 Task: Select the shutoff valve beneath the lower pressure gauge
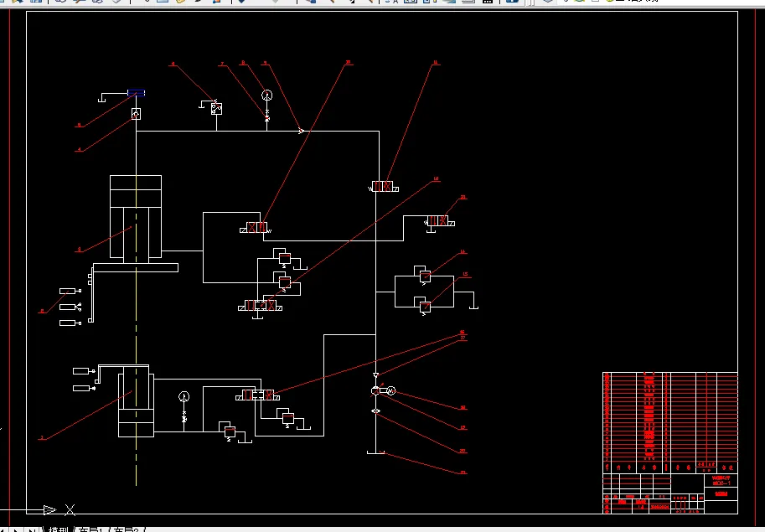[184, 419]
